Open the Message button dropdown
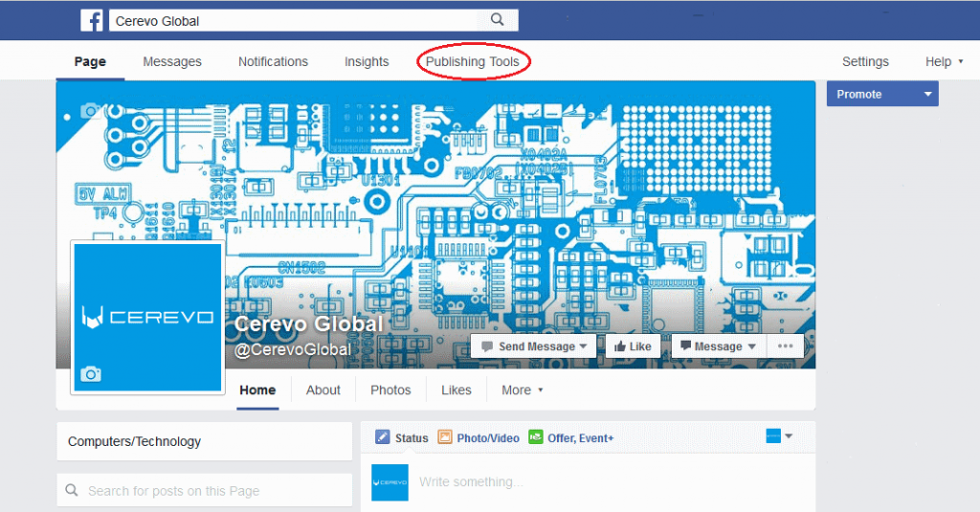This screenshot has height=512, width=980. [x=719, y=346]
